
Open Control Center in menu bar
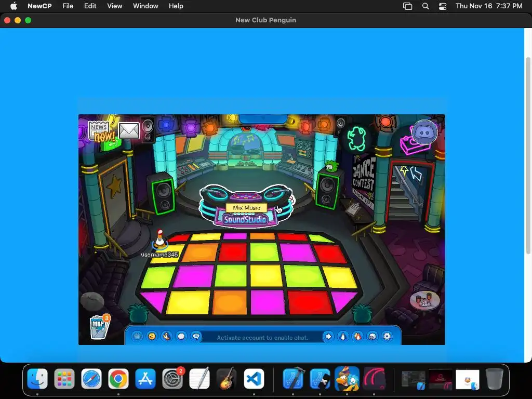443,6
